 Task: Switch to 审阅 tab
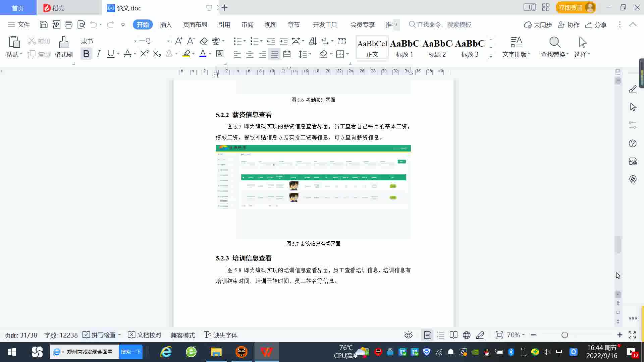pos(248,24)
